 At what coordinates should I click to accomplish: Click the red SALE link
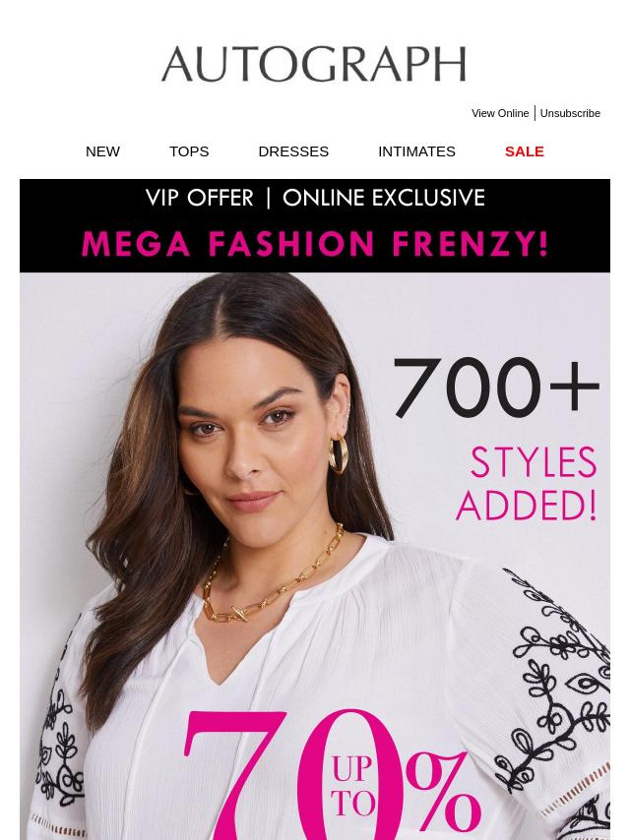pos(524,150)
